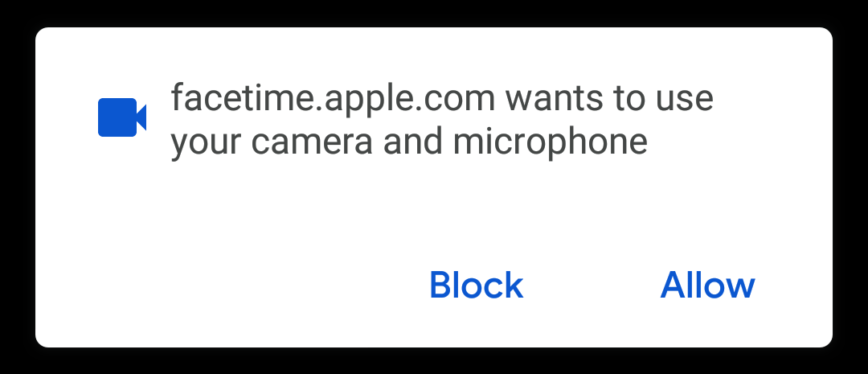The width and height of the screenshot is (868, 374).
Task: Tap the word "microphone" in the prompt
Action: tap(551, 142)
